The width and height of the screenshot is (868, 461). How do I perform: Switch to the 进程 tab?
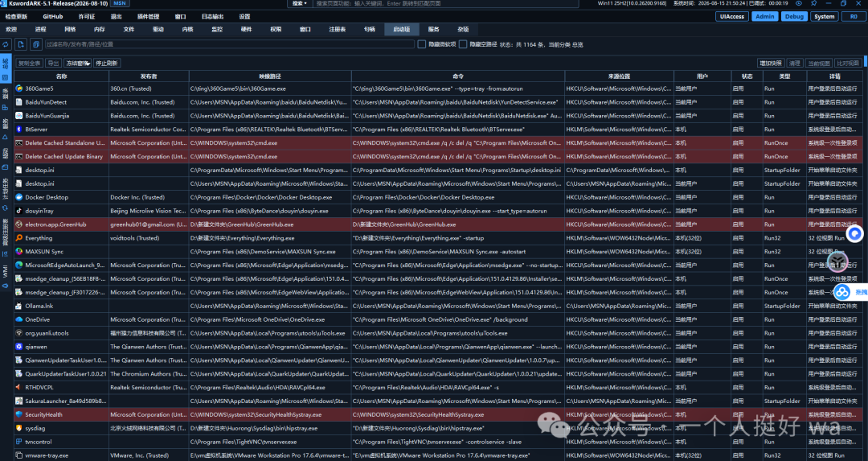click(40, 30)
